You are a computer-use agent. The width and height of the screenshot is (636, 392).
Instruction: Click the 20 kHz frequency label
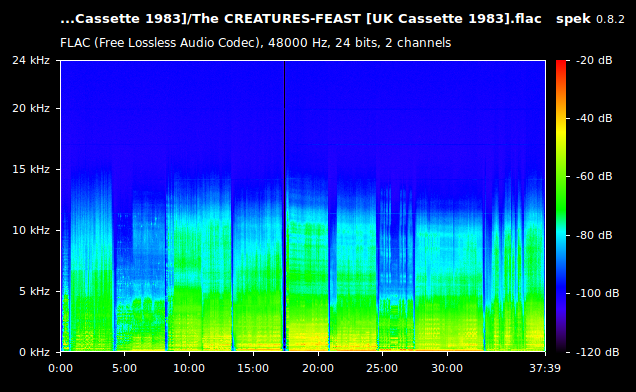(31, 108)
